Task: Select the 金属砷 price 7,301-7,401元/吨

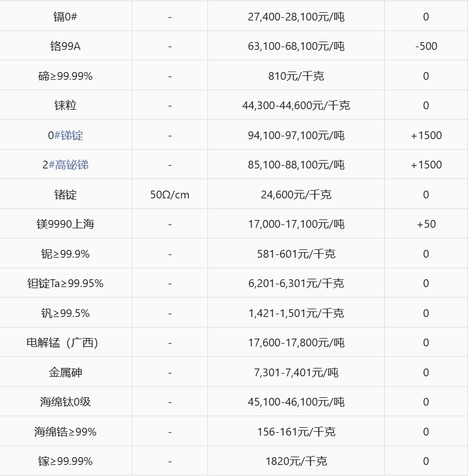Action: (296, 372)
